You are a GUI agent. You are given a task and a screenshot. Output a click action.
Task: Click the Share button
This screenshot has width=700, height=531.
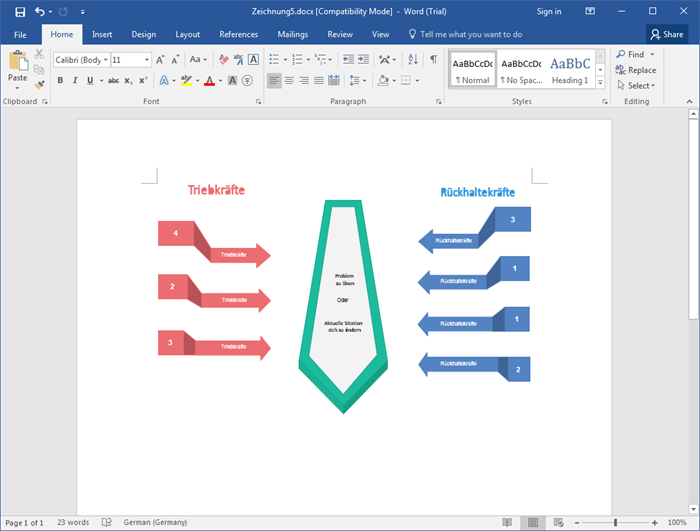pos(667,34)
